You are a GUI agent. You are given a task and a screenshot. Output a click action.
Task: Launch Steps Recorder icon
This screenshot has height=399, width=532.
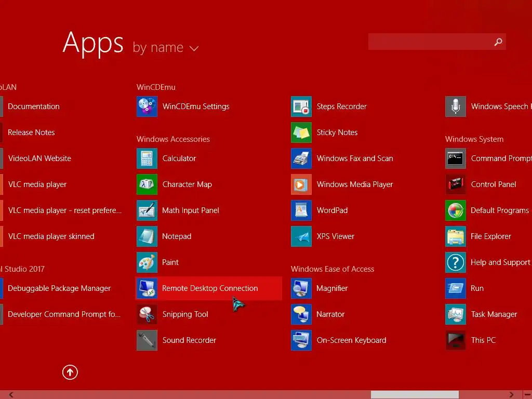301,107
